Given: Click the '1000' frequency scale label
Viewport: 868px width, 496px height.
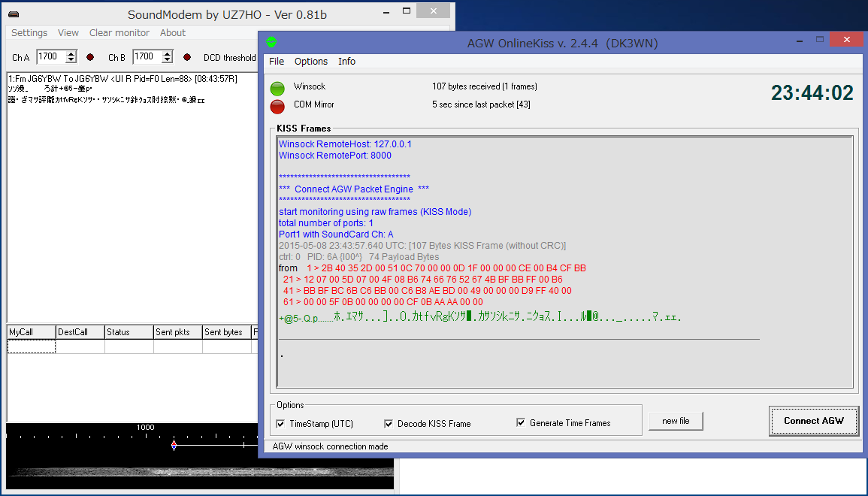Looking at the screenshot, I should (146, 428).
